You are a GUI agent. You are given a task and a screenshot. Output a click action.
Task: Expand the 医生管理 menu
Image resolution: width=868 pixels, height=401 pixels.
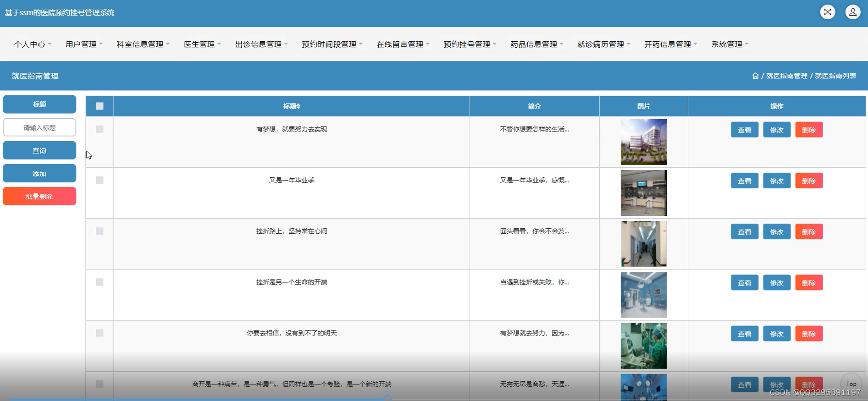[x=202, y=44]
